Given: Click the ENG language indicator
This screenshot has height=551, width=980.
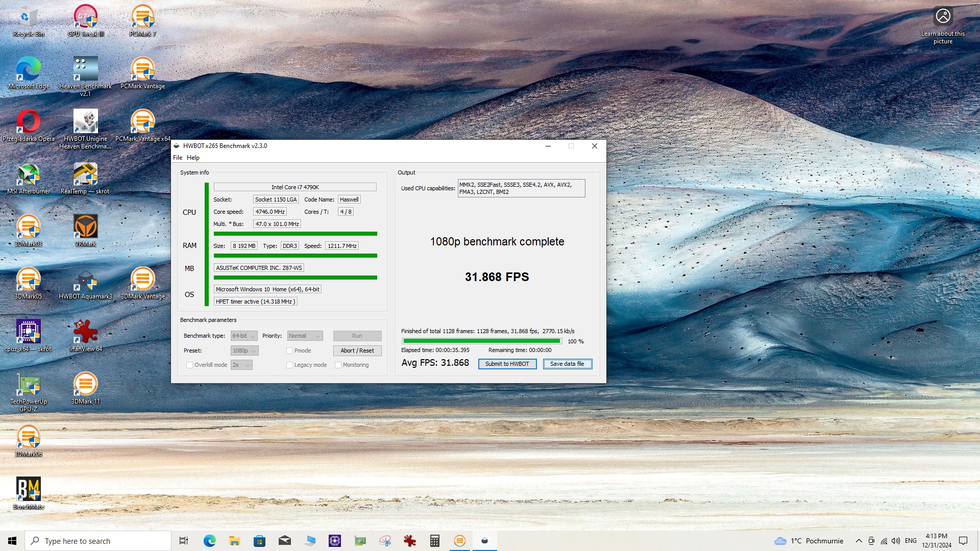Looking at the screenshot, I should pos(911,541).
